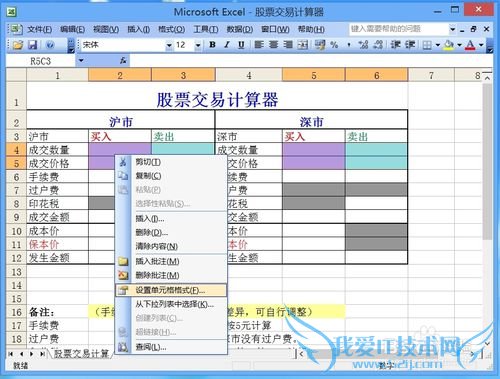Choose 插入(I)... in the context menu
500x379 pixels.
pos(171,219)
